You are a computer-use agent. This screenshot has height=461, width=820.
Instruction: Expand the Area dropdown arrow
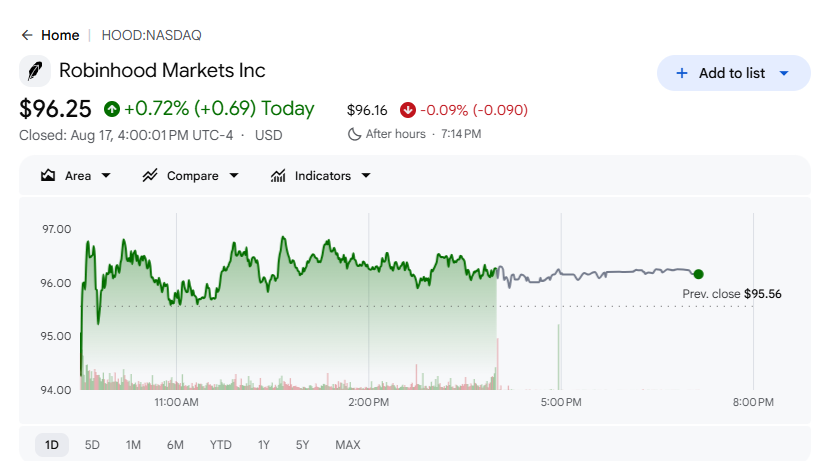click(x=106, y=176)
